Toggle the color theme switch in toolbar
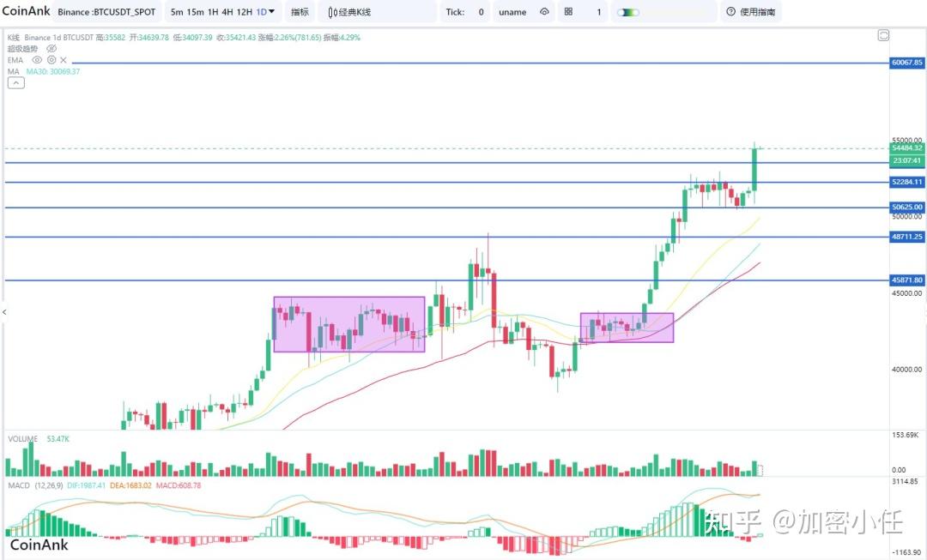The width and height of the screenshot is (927, 560). pyautogui.click(x=628, y=12)
